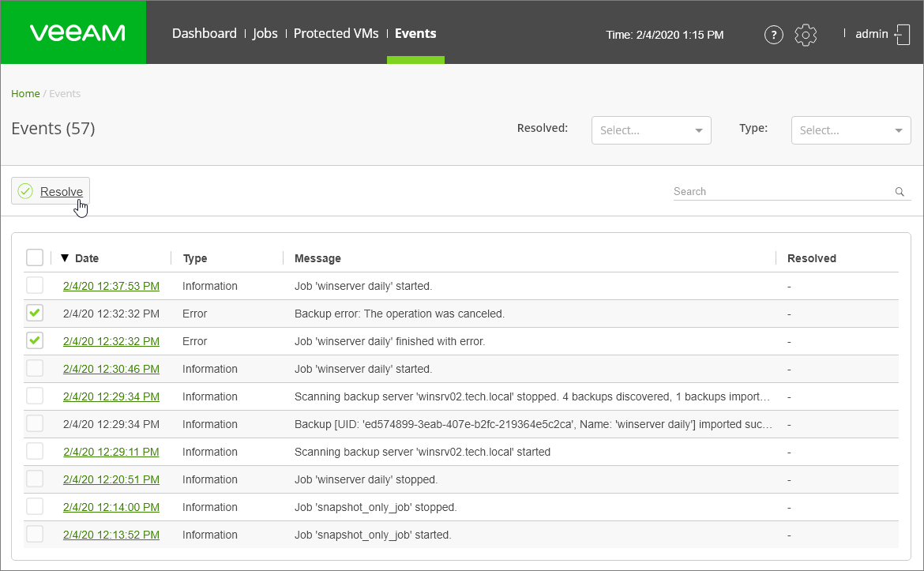Viewport: 924px width, 571px height.
Task: Click the Veeam logo
Action: point(77,32)
